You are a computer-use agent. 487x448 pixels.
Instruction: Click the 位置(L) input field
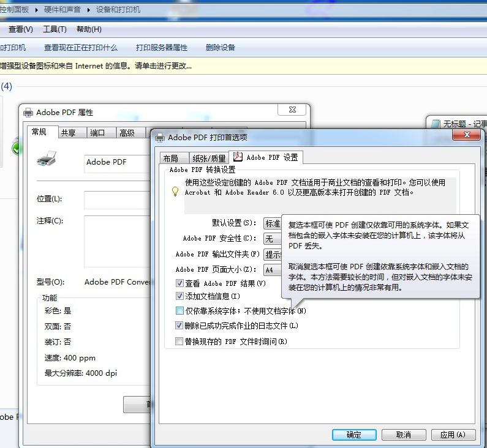(118, 200)
